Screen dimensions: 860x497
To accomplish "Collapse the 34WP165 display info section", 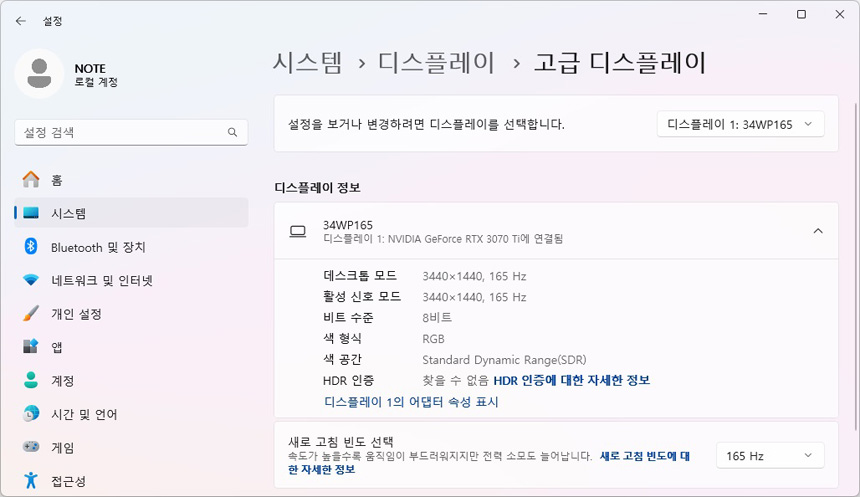I will (x=817, y=231).
